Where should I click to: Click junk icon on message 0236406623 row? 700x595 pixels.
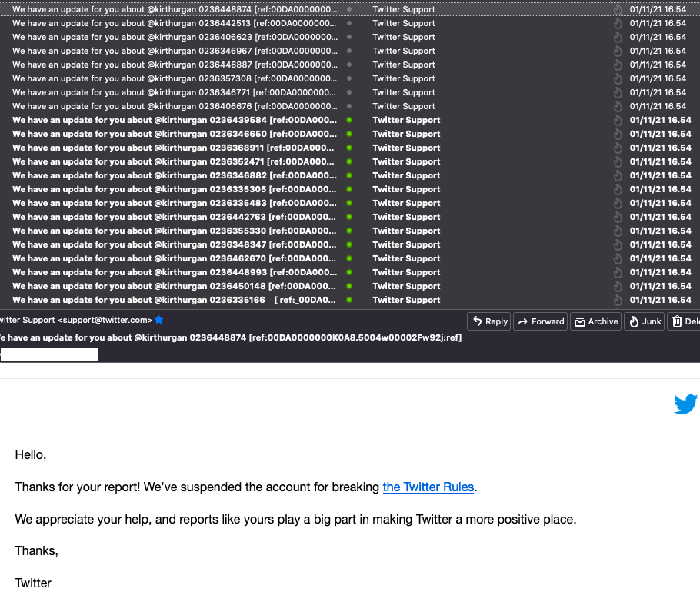(x=618, y=38)
